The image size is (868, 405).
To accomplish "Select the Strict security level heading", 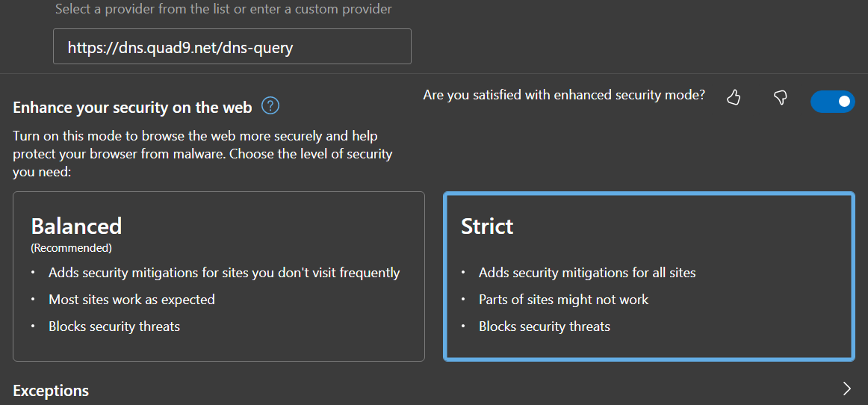I will click(487, 226).
